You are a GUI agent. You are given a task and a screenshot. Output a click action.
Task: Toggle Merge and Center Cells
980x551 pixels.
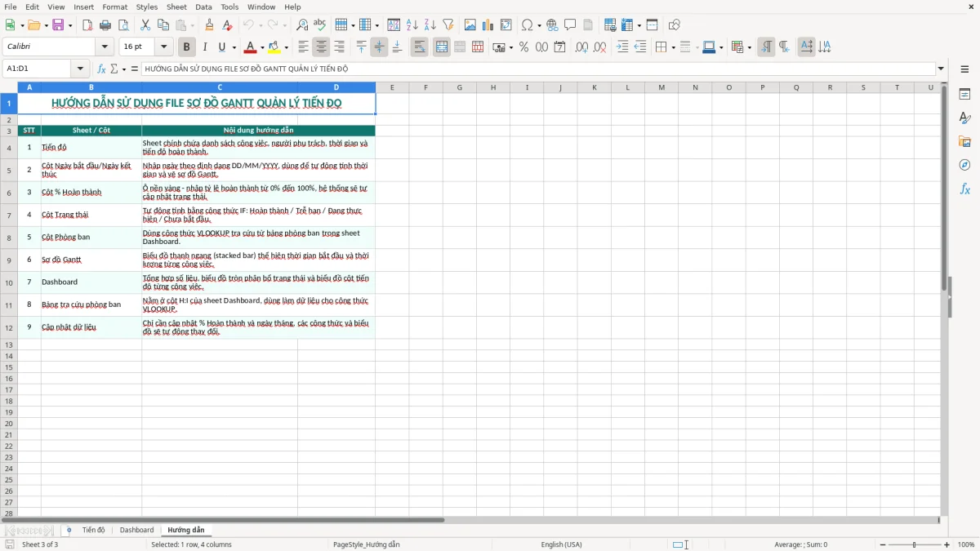441,47
